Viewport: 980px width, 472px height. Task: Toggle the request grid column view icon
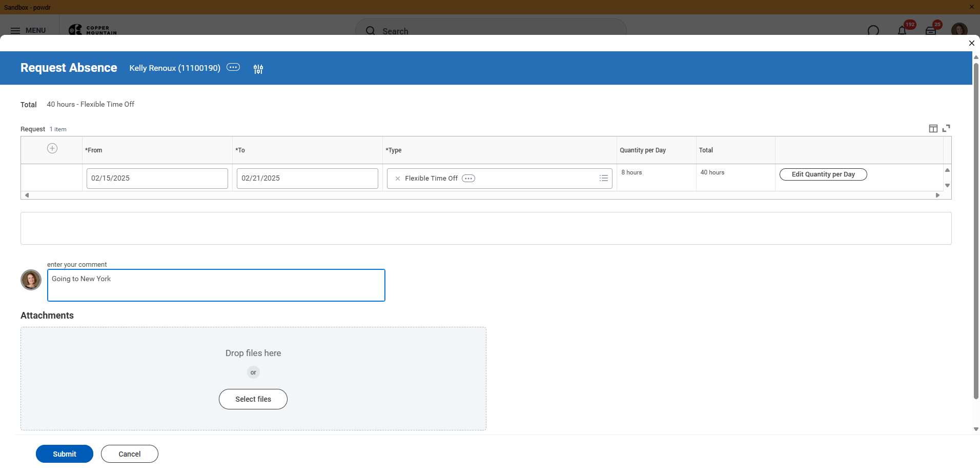pyautogui.click(x=933, y=128)
